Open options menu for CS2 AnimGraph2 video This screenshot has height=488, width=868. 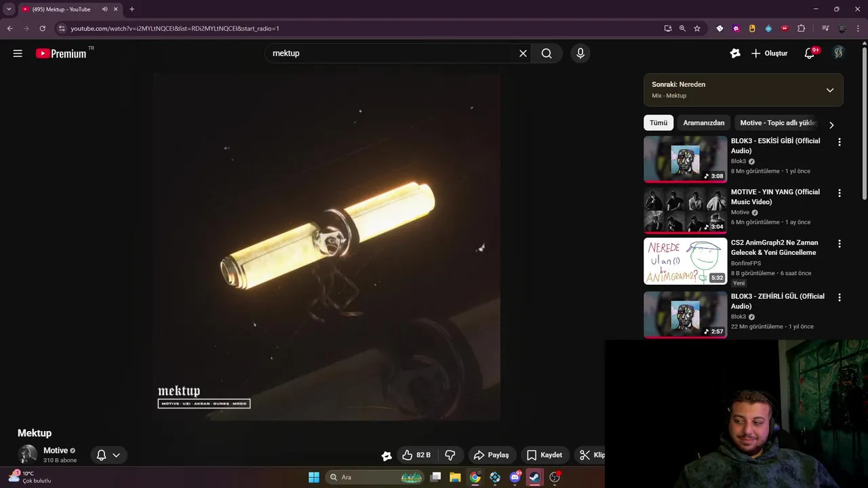(x=840, y=244)
